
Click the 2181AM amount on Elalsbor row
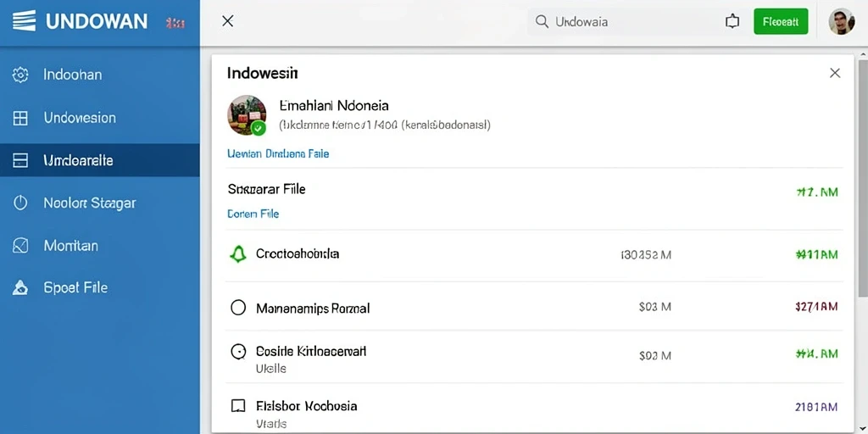click(x=816, y=407)
